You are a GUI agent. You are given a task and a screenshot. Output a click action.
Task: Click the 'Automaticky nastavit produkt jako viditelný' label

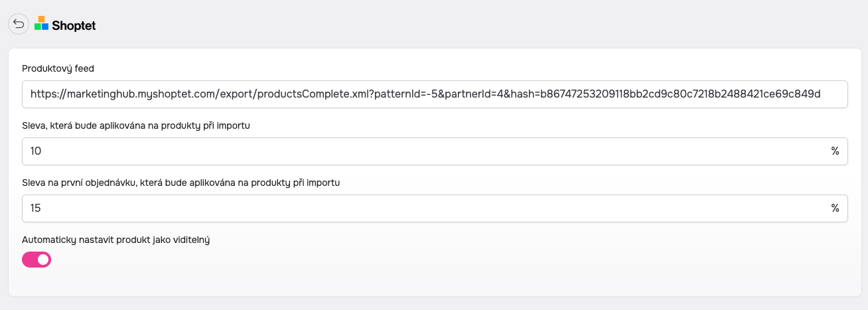click(116, 240)
